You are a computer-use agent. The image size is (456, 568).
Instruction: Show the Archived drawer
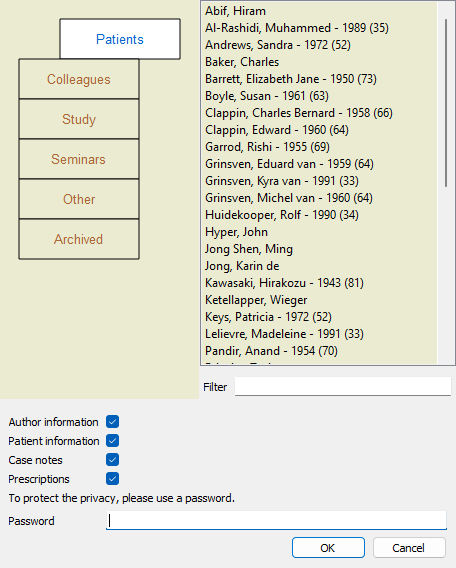click(79, 239)
